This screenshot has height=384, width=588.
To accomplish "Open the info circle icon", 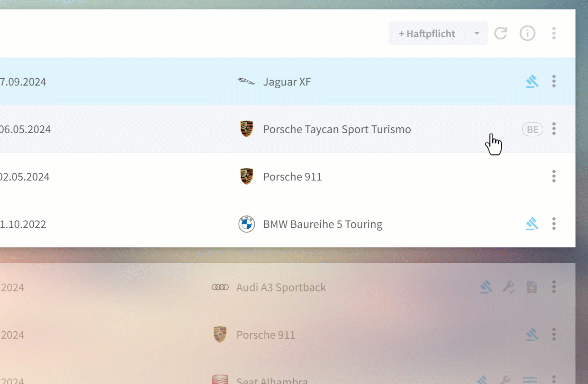I will point(527,33).
